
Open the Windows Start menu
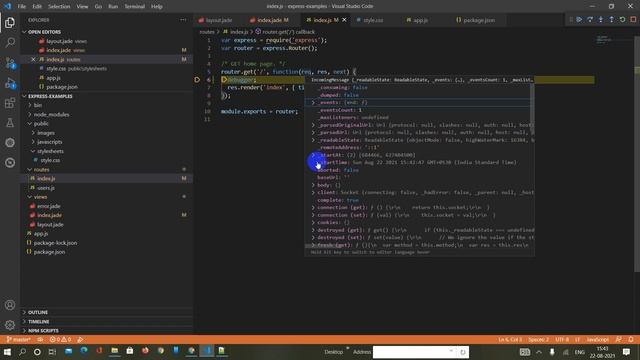(7, 352)
